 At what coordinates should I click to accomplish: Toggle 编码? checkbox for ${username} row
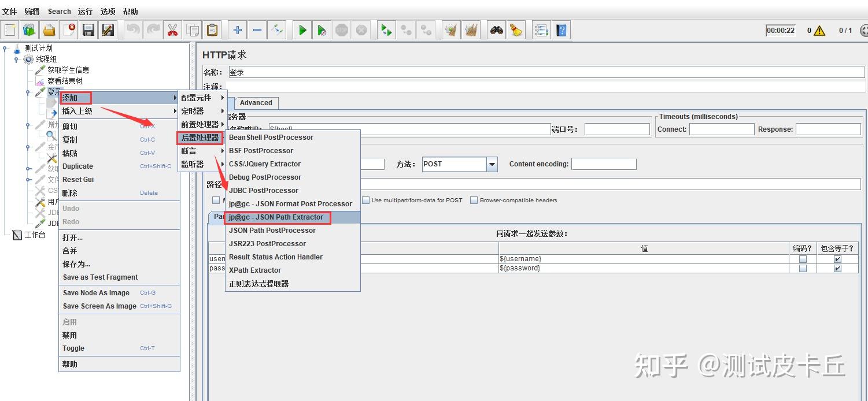point(803,259)
